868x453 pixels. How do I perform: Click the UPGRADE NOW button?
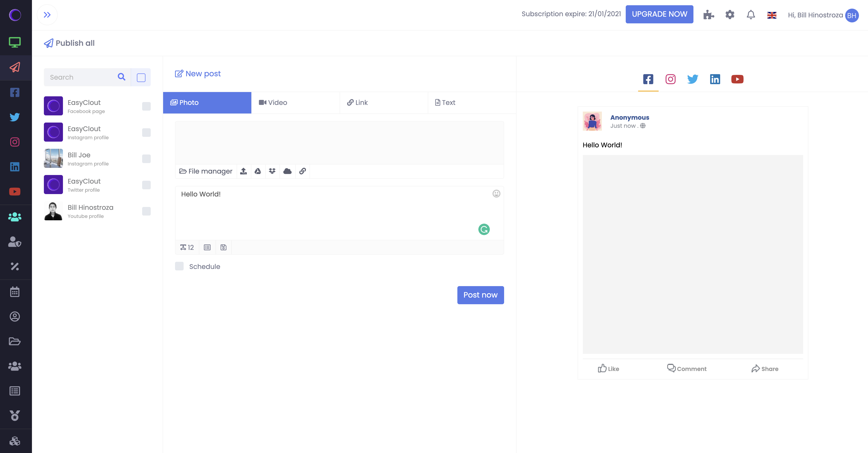click(x=659, y=14)
